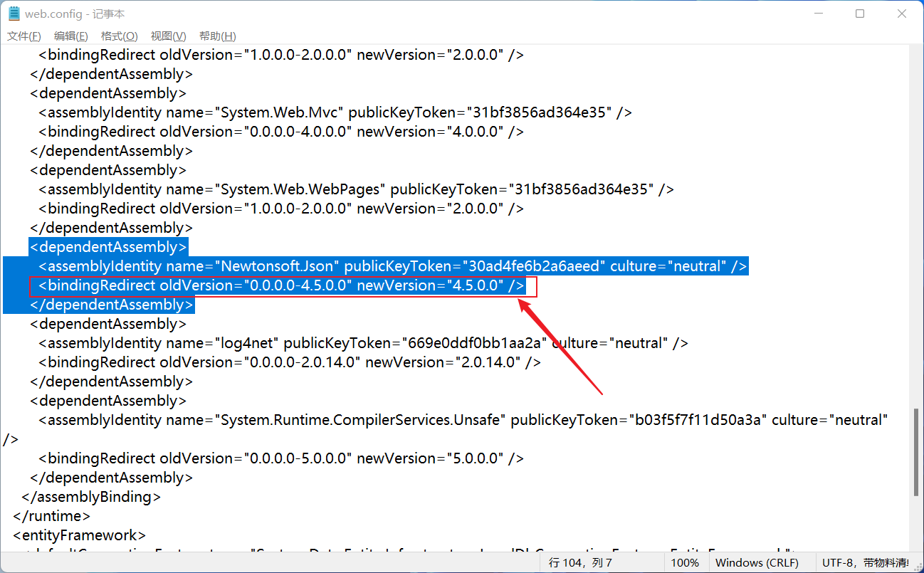Screen dimensions: 924x573
Task: Click the highlighted bindingRedirect 4.5.0.0 line
Action: click(281, 286)
